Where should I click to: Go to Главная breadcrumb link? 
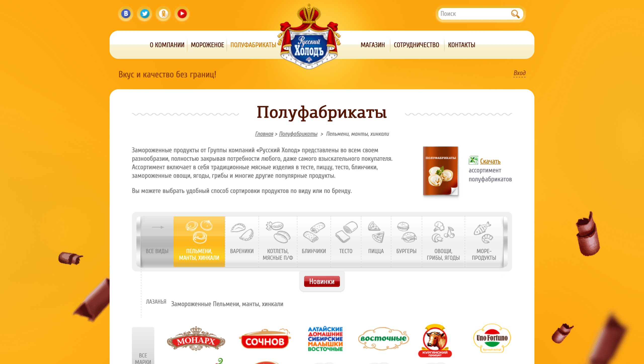coord(264,134)
